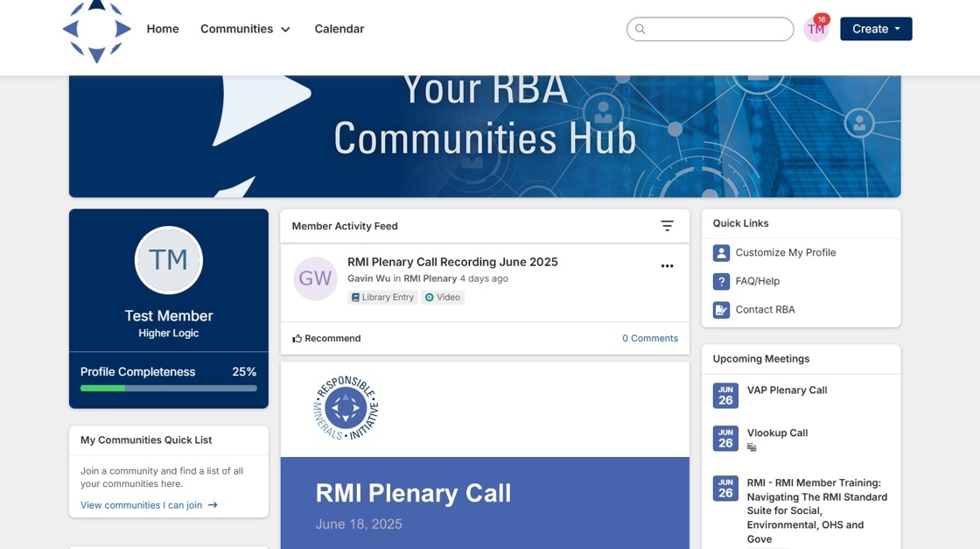Follow the View communities I can join link
This screenshot has width=980, height=549.
(141, 505)
